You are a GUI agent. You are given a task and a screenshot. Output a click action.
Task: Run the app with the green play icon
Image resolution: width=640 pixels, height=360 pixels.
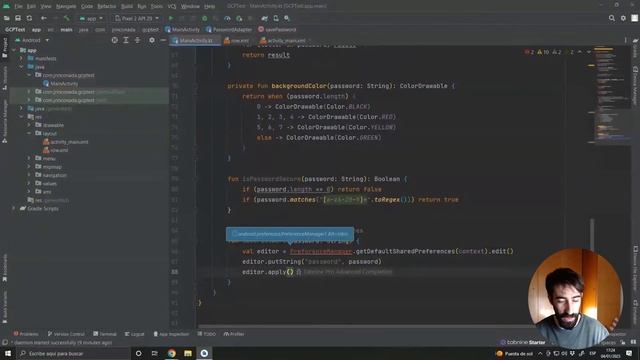pos(171,18)
